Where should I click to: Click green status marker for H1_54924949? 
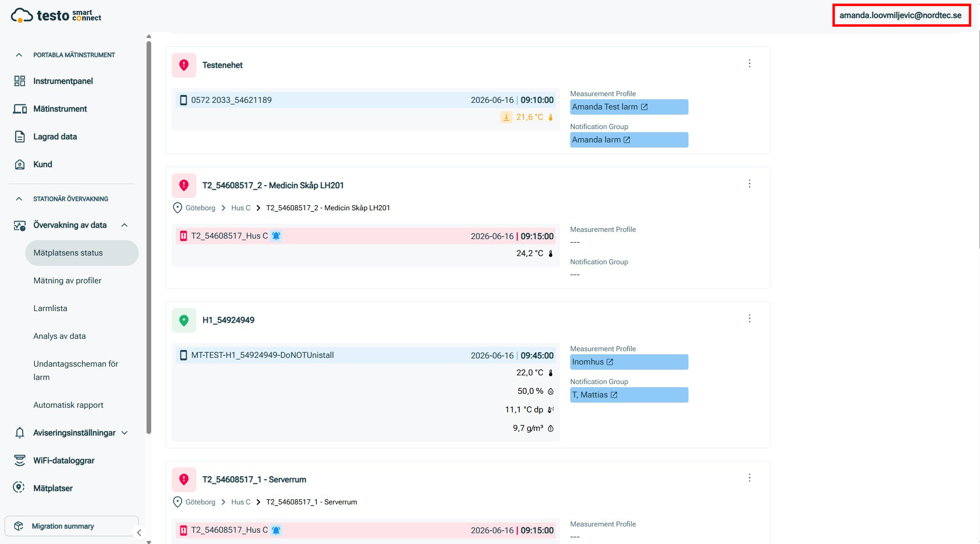pos(184,320)
